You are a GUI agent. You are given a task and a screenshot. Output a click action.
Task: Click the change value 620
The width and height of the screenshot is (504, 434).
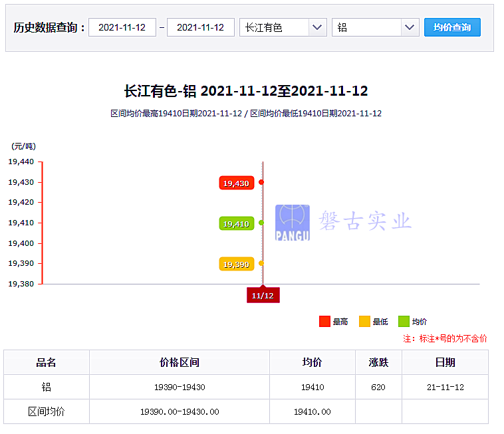point(378,387)
